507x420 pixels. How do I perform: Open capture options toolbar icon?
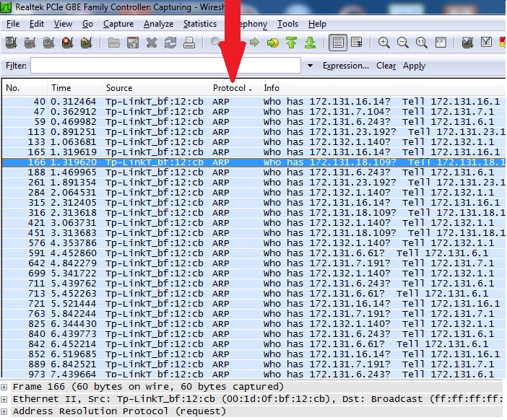[x=30, y=43]
